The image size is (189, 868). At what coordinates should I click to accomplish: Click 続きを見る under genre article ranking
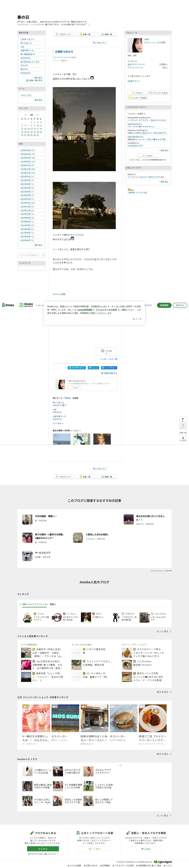point(164,692)
